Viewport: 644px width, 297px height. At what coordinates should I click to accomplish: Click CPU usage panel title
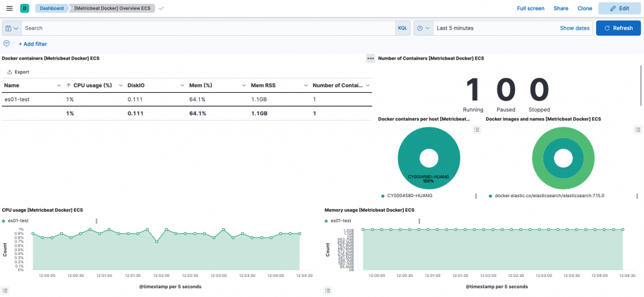pos(42,210)
